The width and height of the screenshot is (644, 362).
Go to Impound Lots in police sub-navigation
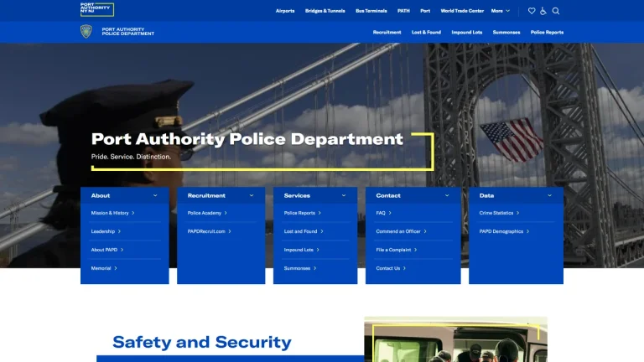(x=466, y=32)
